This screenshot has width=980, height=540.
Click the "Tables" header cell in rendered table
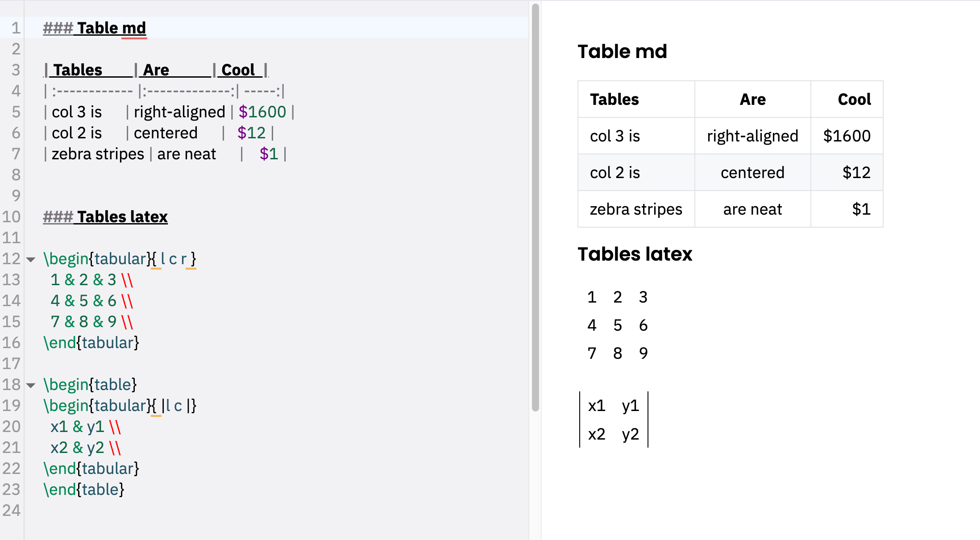(x=614, y=99)
